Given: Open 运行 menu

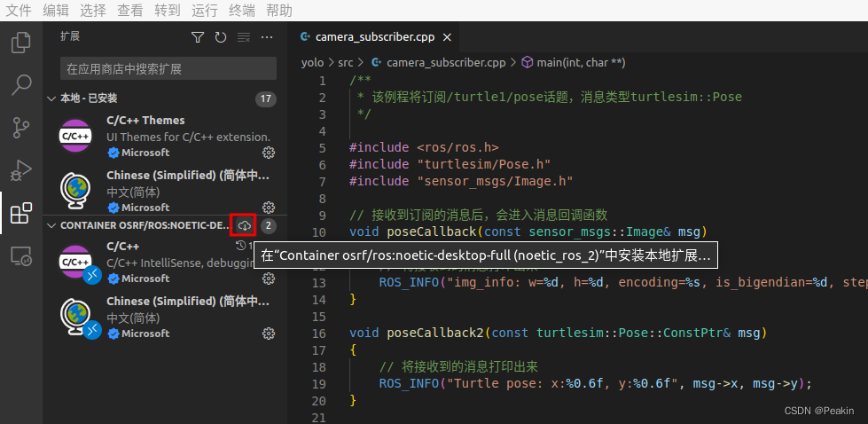Looking at the screenshot, I should [204, 10].
